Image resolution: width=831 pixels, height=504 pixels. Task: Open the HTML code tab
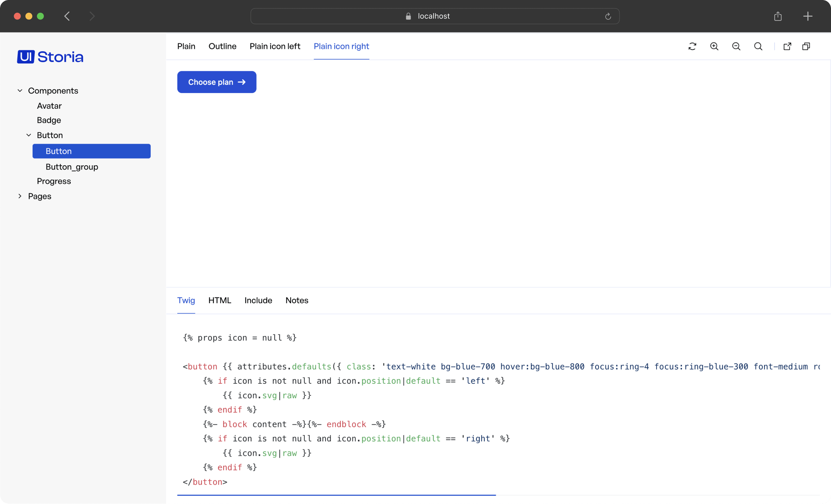(x=219, y=300)
